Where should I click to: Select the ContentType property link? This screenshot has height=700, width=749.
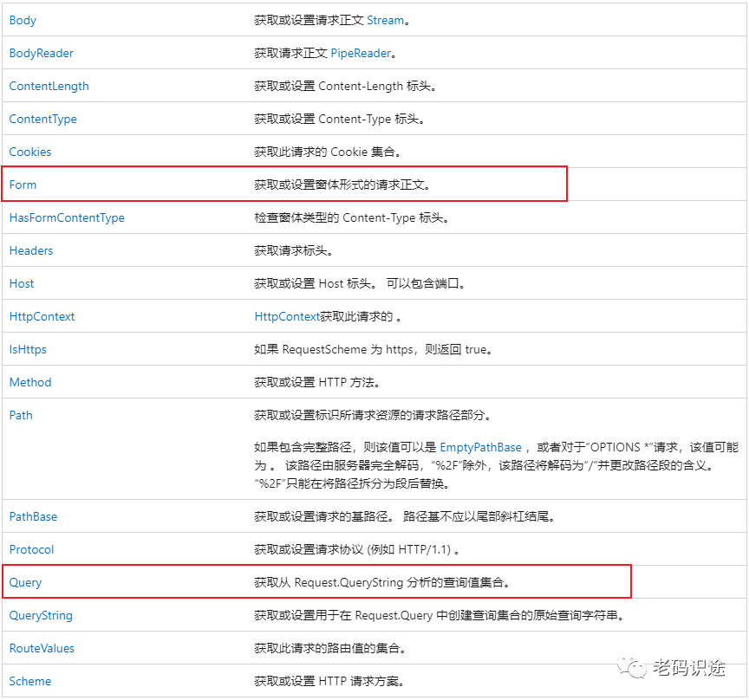(x=42, y=119)
